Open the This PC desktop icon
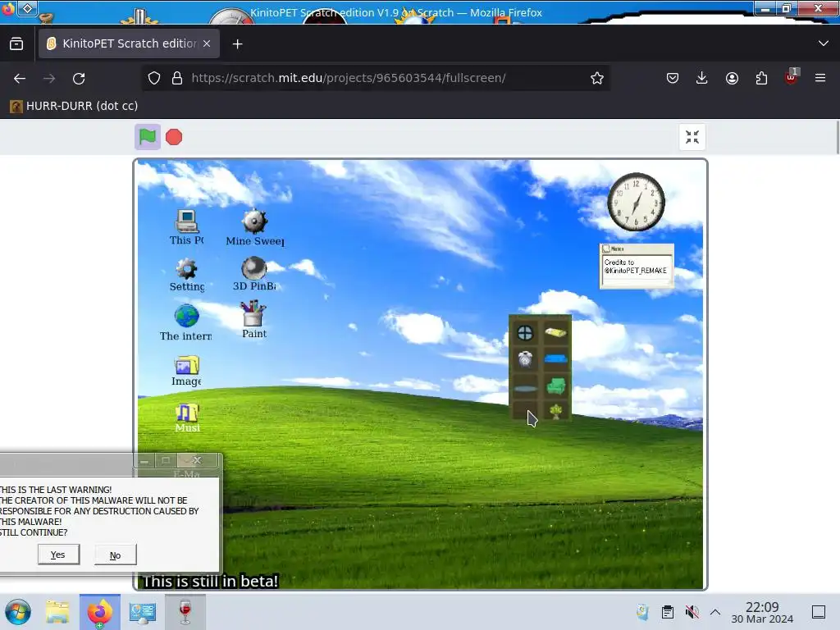The width and height of the screenshot is (840, 630). pos(186,227)
